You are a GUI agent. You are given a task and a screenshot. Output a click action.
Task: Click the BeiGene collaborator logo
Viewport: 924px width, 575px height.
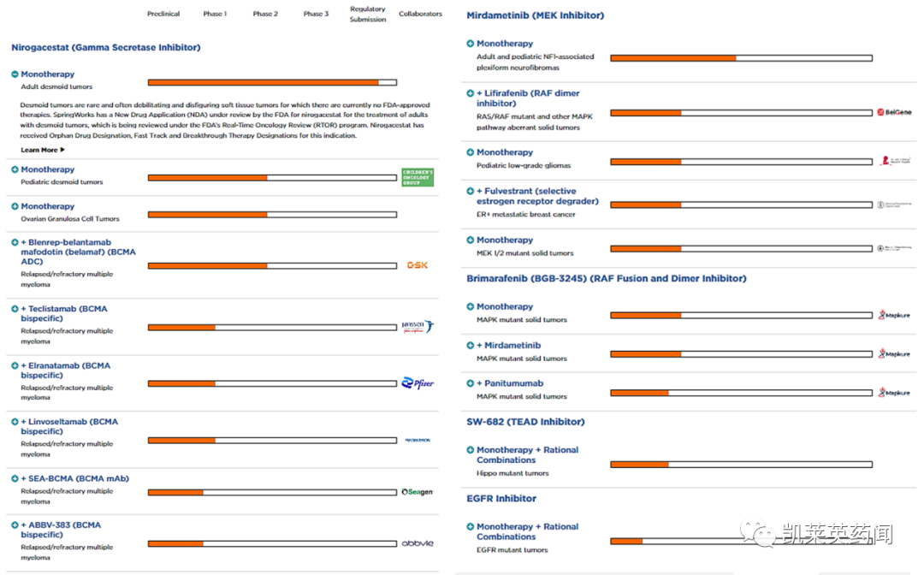point(894,112)
